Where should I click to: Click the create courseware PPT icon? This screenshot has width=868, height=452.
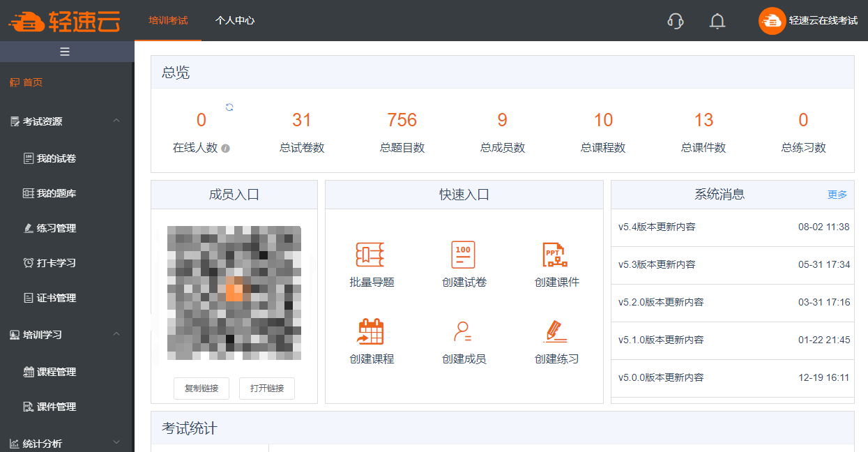555,255
